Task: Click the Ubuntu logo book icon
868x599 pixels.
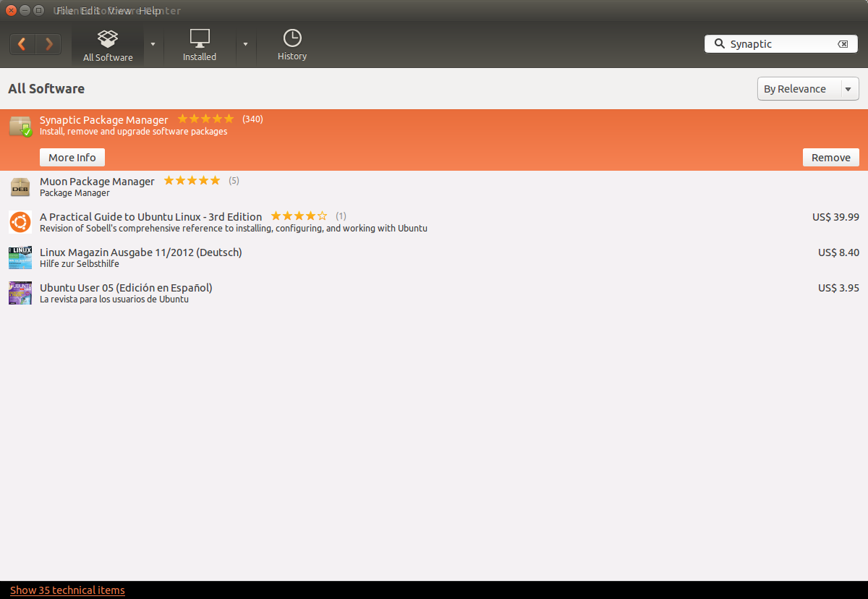Action: pos(20,222)
